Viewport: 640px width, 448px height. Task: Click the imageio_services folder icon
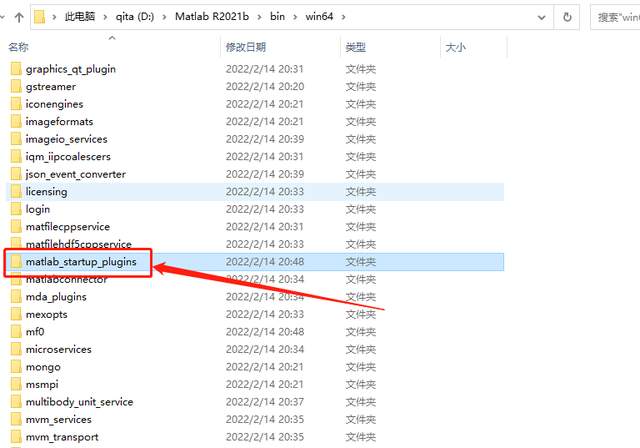pyautogui.click(x=16, y=139)
